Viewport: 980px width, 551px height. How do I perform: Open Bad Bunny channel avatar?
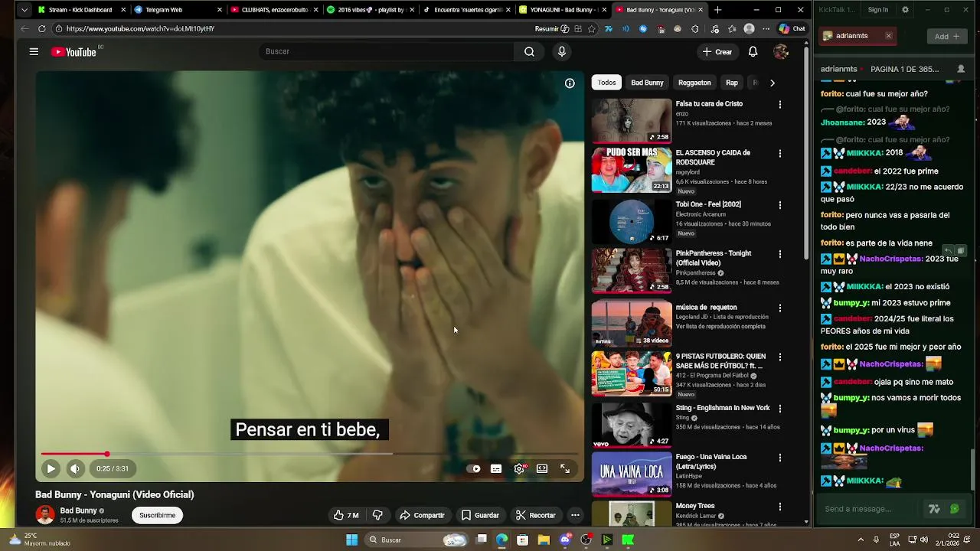tap(45, 515)
